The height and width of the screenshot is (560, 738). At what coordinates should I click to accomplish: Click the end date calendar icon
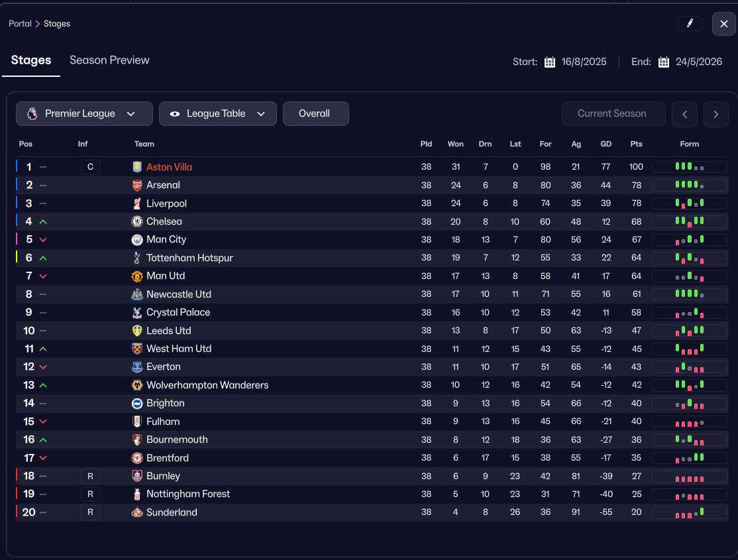pyautogui.click(x=664, y=62)
